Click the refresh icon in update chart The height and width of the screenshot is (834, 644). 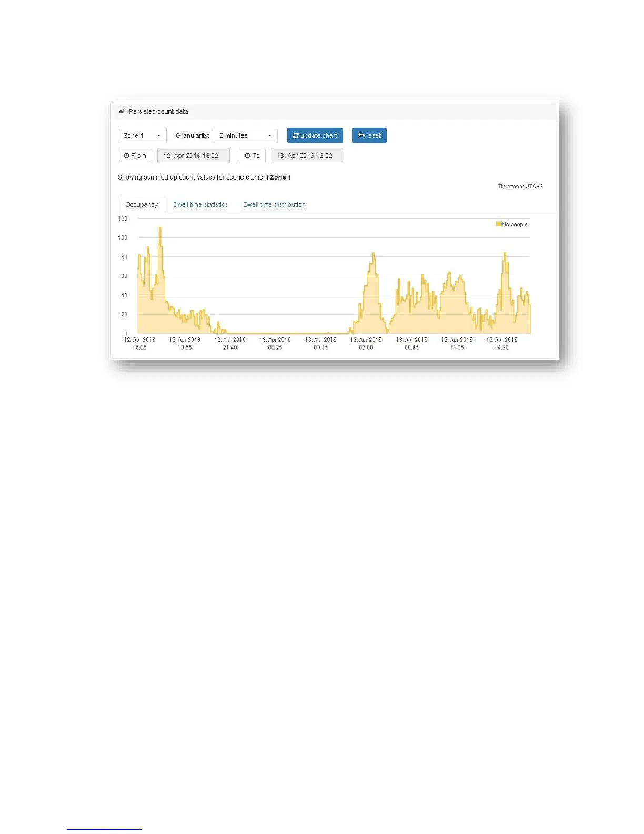[296, 136]
